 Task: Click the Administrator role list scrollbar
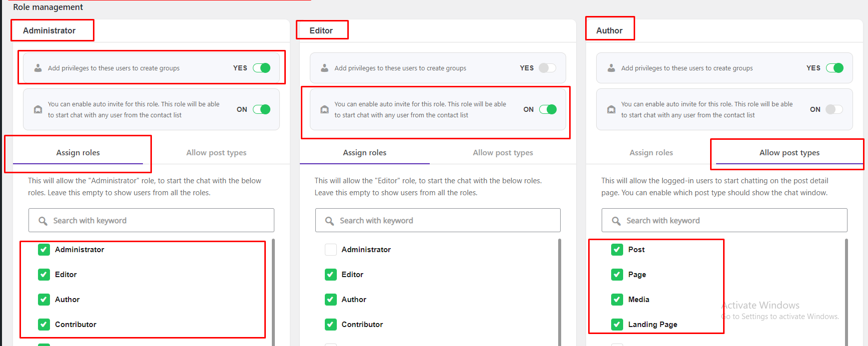tap(273, 290)
